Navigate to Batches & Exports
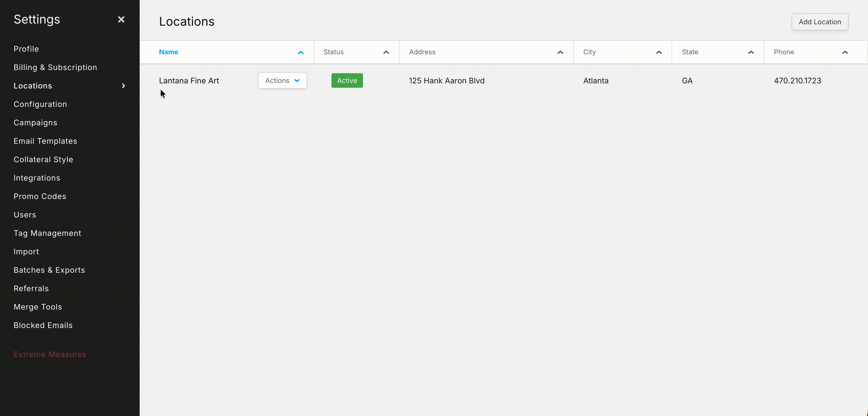The width and height of the screenshot is (868, 416). (x=49, y=270)
